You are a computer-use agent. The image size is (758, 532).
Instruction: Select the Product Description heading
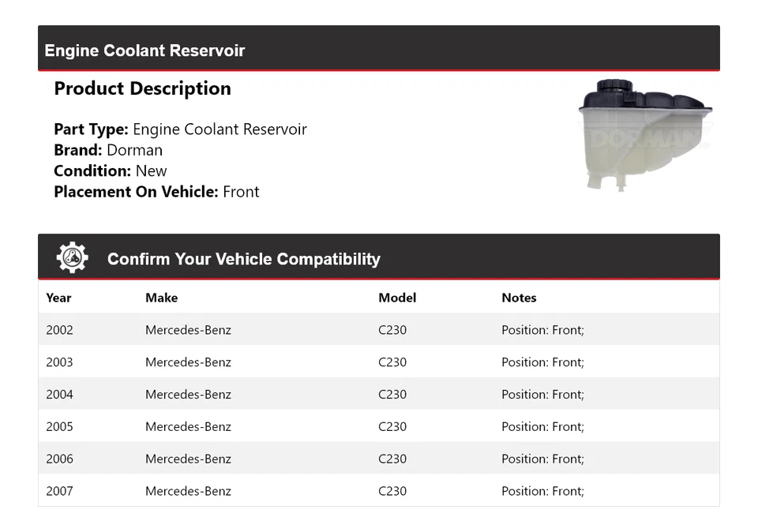click(x=142, y=88)
